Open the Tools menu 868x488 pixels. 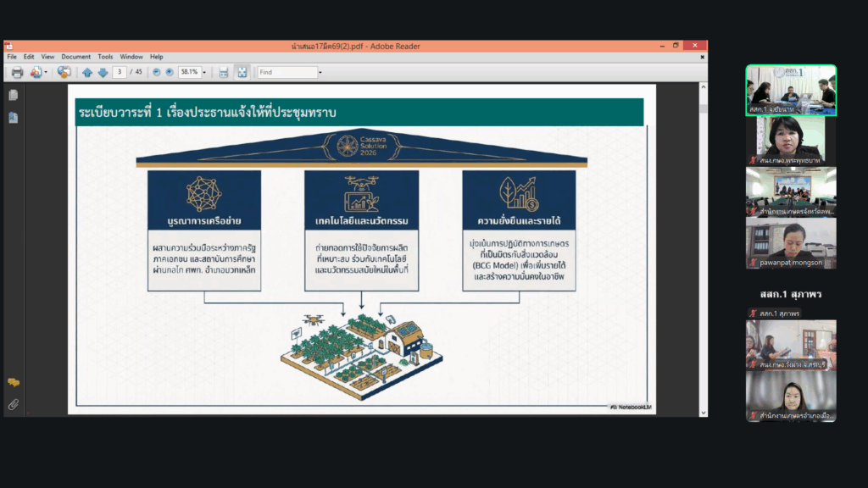[x=105, y=57]
